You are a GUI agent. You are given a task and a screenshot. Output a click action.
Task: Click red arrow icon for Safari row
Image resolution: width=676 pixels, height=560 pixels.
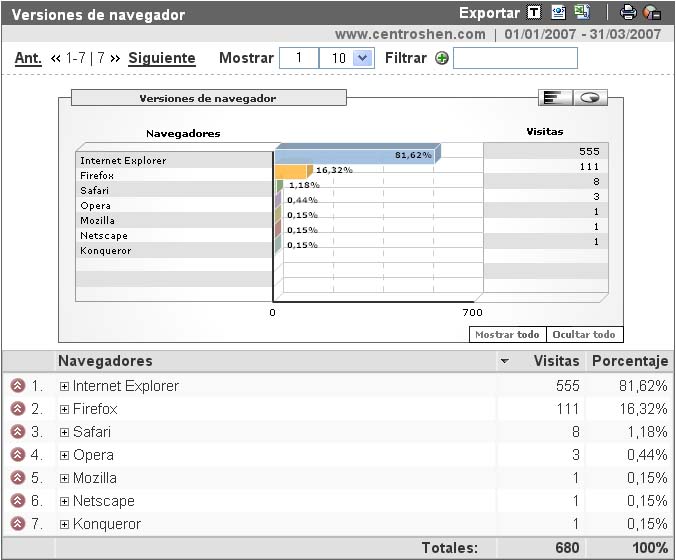pos(18,432)
